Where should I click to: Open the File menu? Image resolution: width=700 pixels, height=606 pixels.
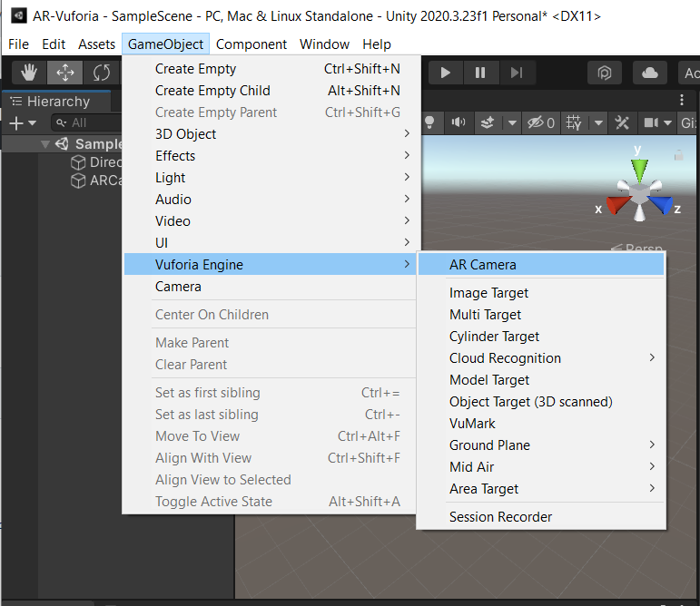coord(18,44)
